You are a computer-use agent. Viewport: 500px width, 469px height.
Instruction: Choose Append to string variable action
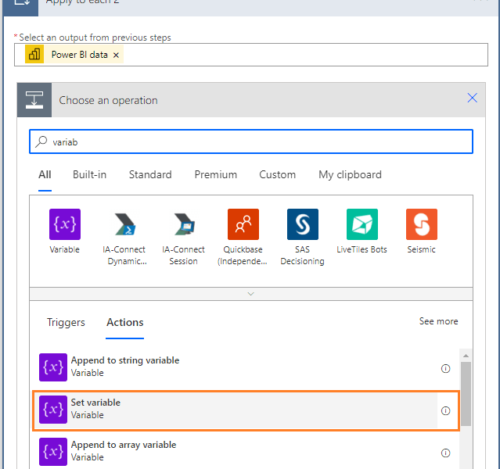tap(246, 367)
